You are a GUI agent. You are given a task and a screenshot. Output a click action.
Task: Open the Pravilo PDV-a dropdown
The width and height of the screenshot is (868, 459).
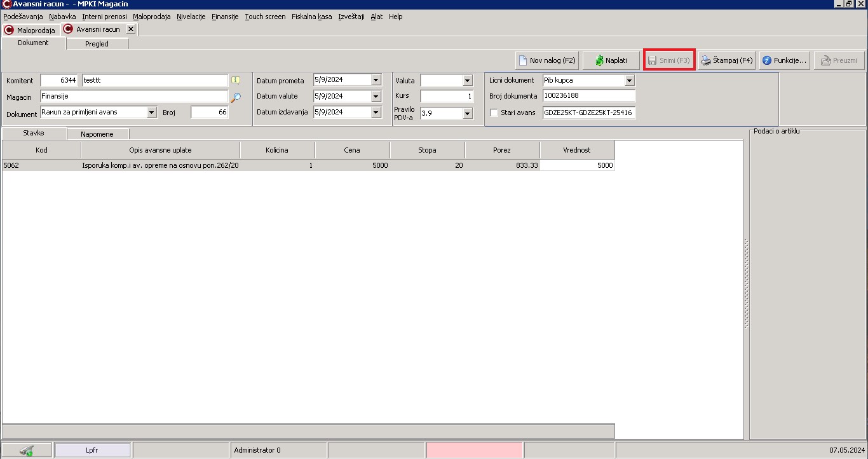(x=468, y=114)
